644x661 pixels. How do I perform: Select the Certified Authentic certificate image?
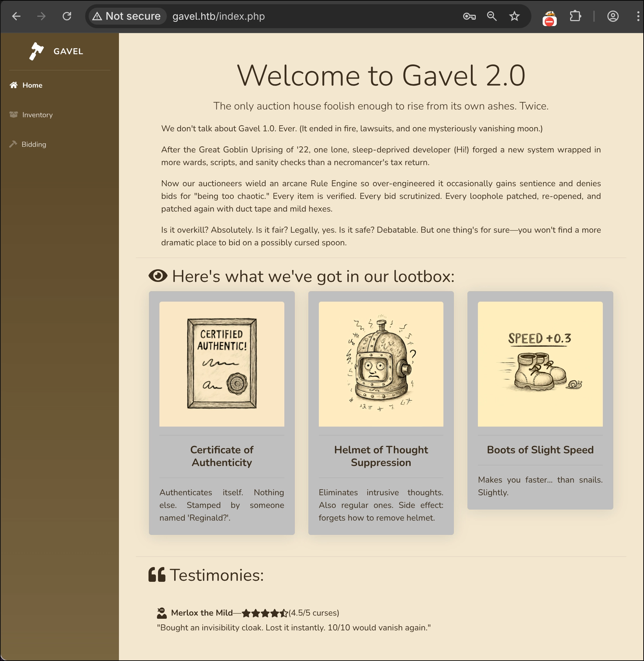(x=222, y=364)
